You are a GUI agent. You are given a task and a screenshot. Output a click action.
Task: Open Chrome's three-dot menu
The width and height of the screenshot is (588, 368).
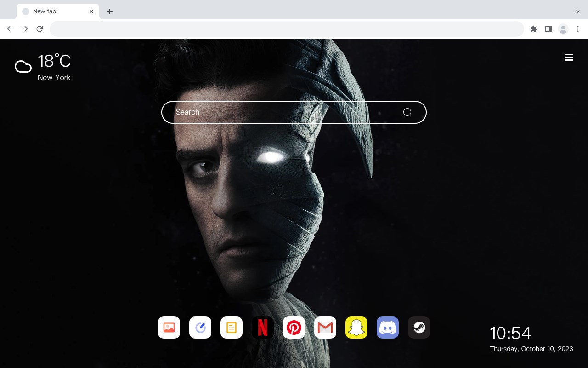click(x=578, y=29)
